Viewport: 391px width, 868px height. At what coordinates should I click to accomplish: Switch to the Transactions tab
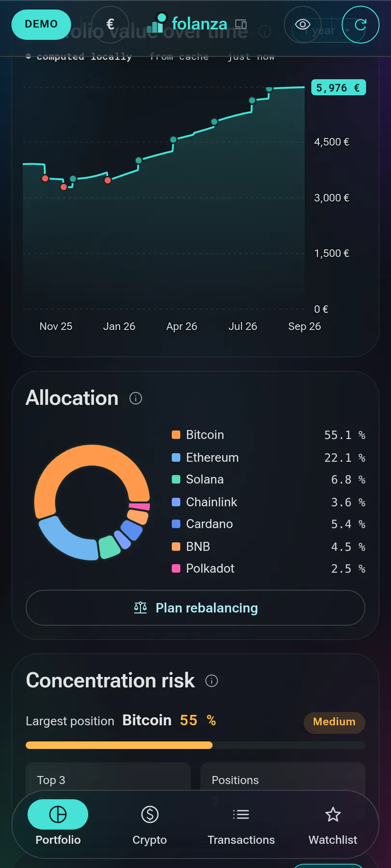(x=241, y=823)
